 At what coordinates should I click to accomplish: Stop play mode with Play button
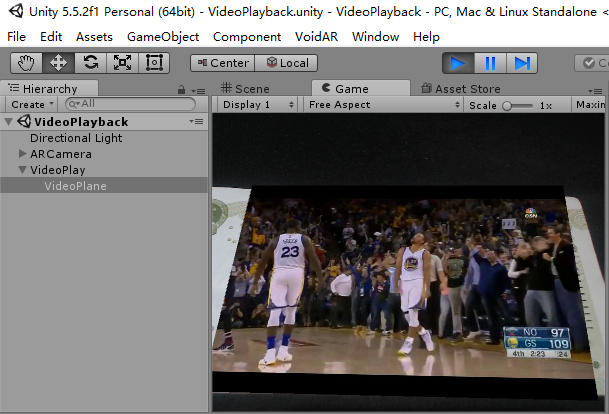click(x=458, y=63)
